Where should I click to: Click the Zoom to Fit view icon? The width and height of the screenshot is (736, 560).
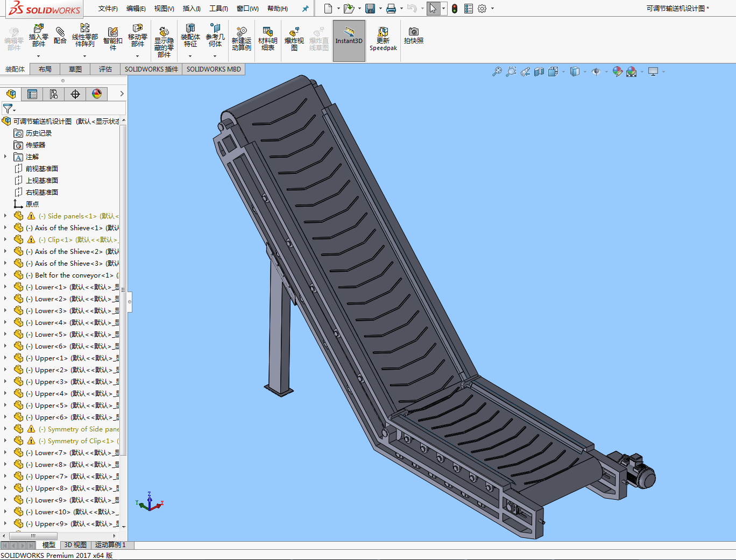(497, 72)
